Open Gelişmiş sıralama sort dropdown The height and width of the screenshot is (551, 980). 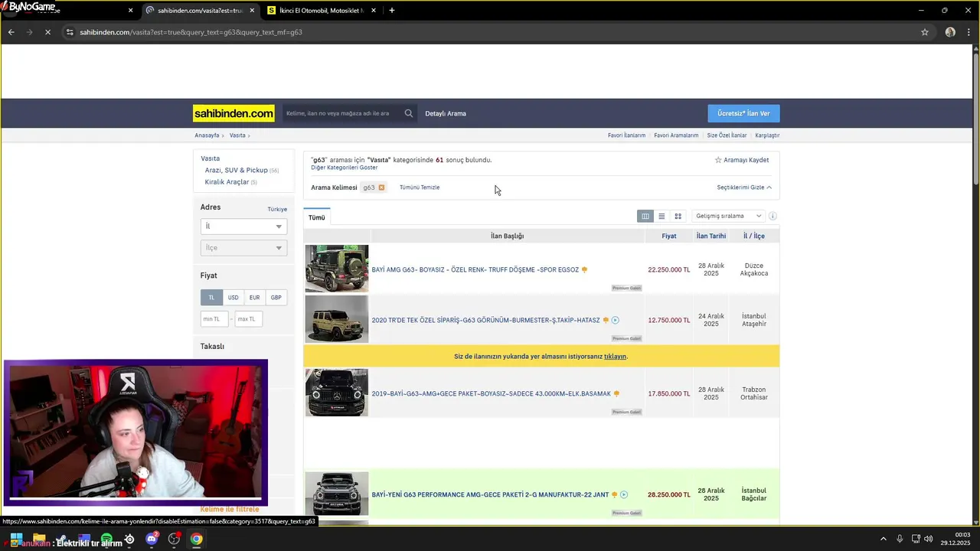coord(728,216)
